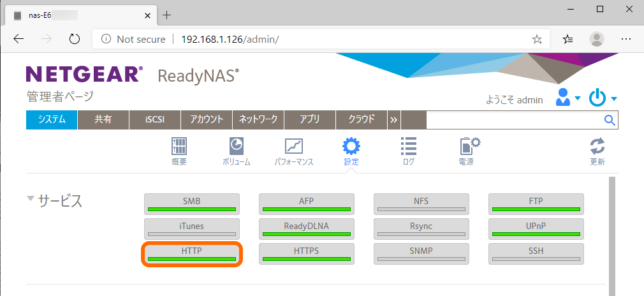This screenshot has height=296, width=644.
Task: Expand the power options dropdown arrow
Action: click(614, 98)
